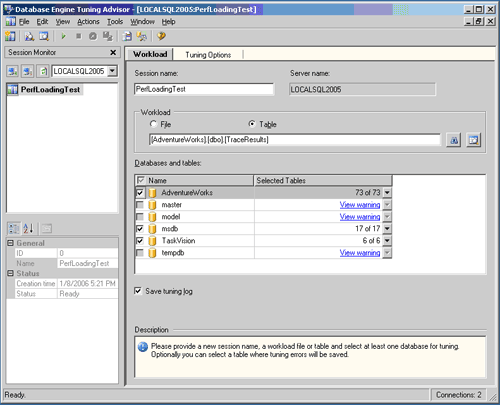Click the Help question mark toolbar icon
This screenshot has height=405, width=500.
(x=161, y=36)
